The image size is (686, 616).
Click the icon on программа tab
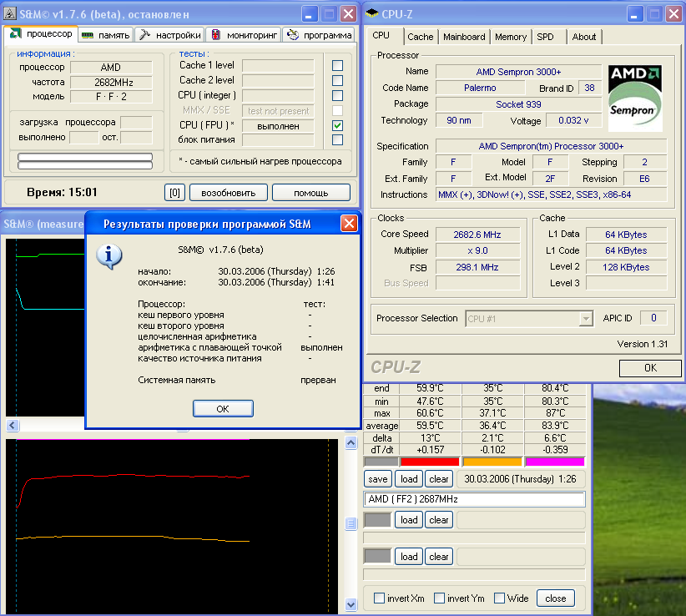(x=293, y=34)
